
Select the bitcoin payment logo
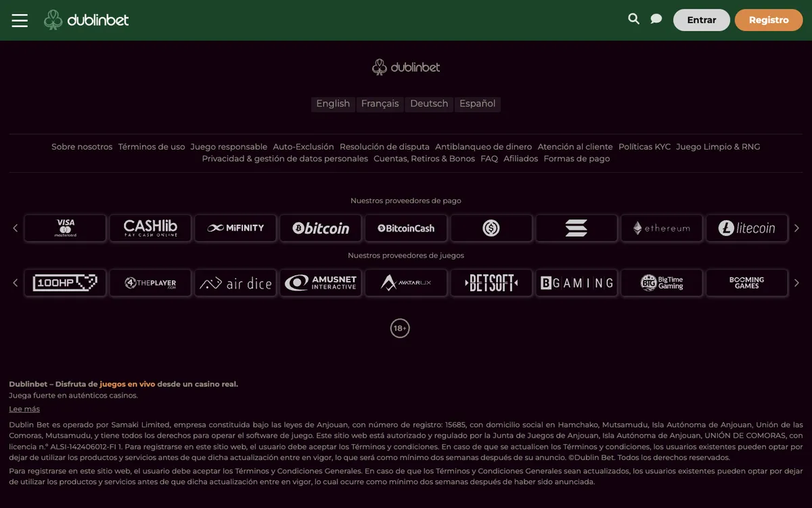[x=321, y=228]
